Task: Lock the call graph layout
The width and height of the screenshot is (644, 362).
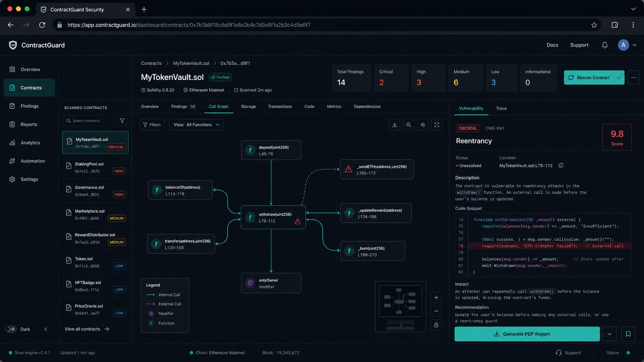Action: 436,325
